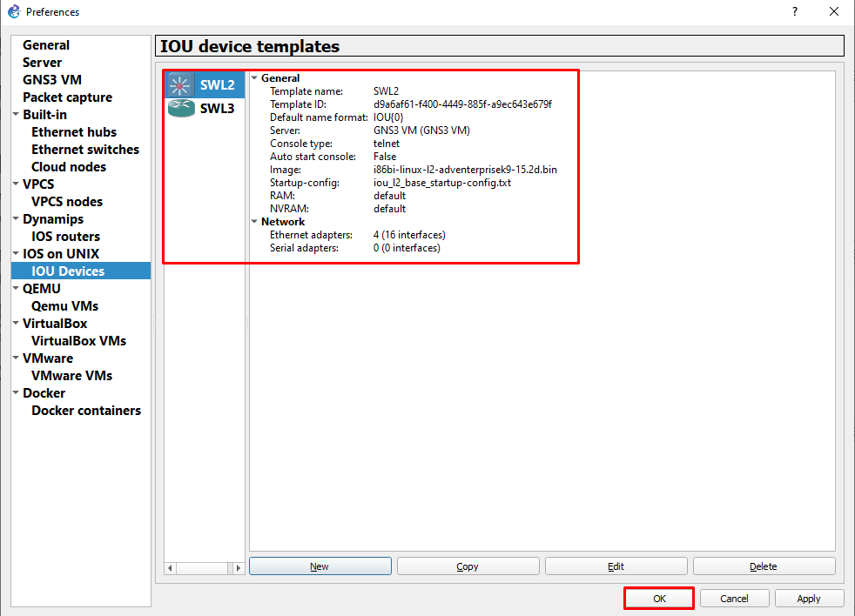Click the Template name row label
The width and height of the screenshot is (855, 616).
(306, 91)
